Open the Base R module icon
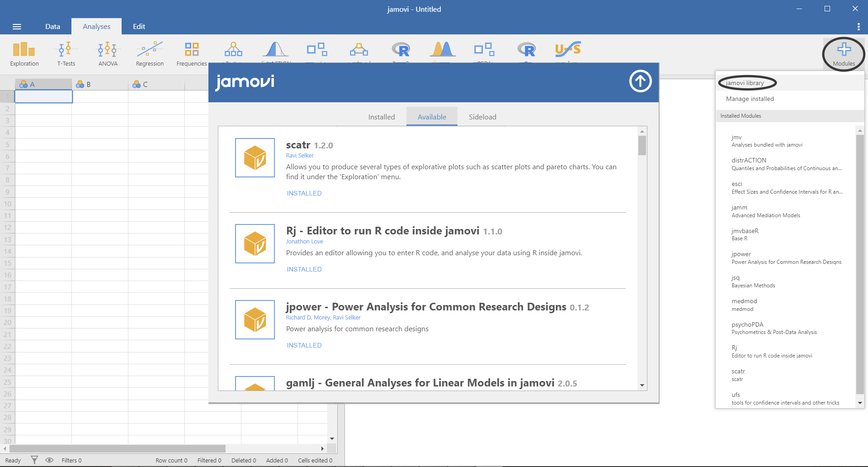This screenshot has width=868, height=467. point(401,49)
